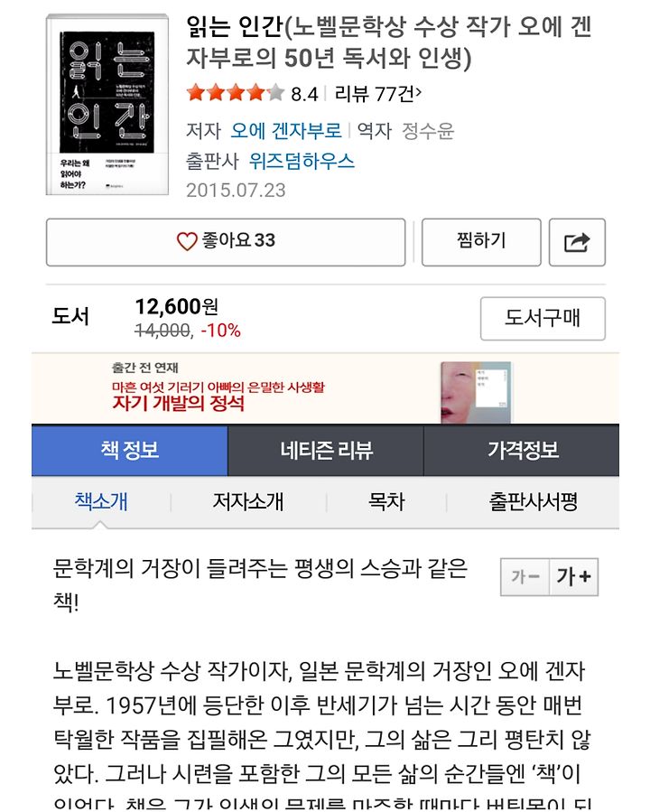Select the 책 정보 tab
Image resolution: width=650 pixels, height=812 pixels.
click(x=129, y=450)
